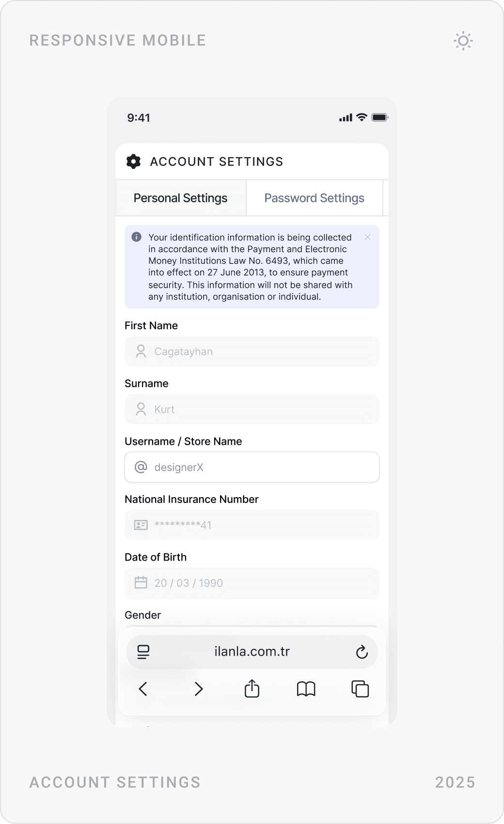Select the Personal Settings tab
The image size is (504, 824).
pyautogui.click(x=180, y=198)
